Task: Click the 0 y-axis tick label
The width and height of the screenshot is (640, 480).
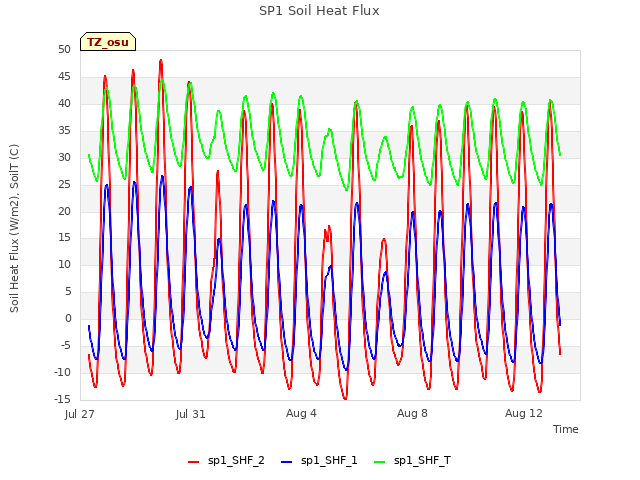Action: 68,318
